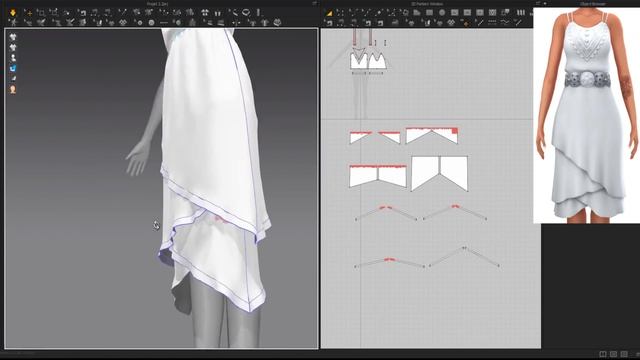Toggle the small shoe-like icon in 3D viewport sidebar
640x360 pixels.
click(x=13, y=78)
